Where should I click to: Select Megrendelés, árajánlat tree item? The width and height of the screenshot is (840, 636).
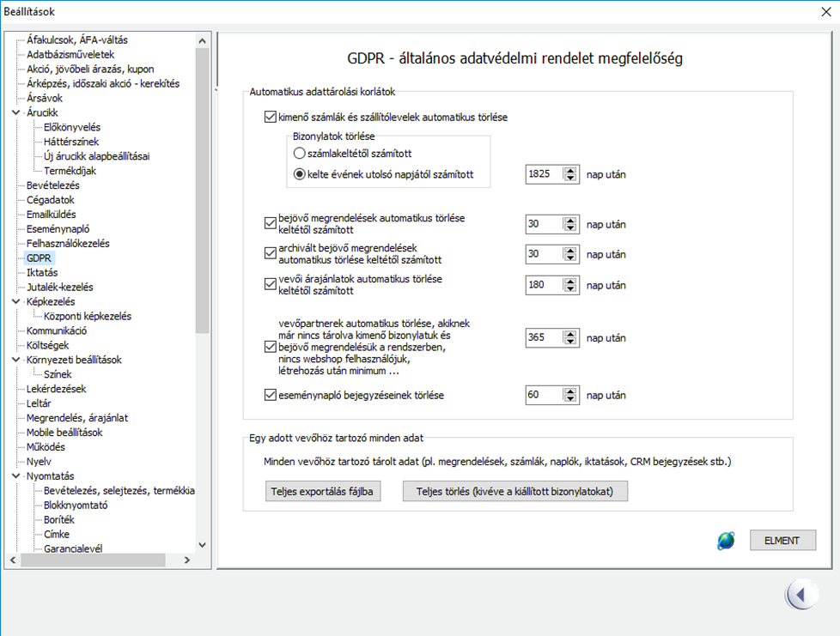[77, 418]
